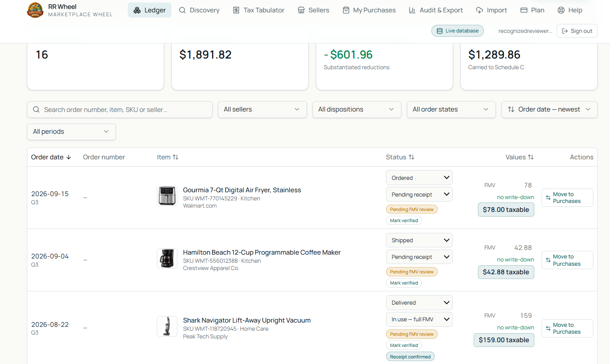Click the $1,289.86 Schedule C total
This screenshot has height=364, width=610.
pyautogui.click(x=494, y=55)
